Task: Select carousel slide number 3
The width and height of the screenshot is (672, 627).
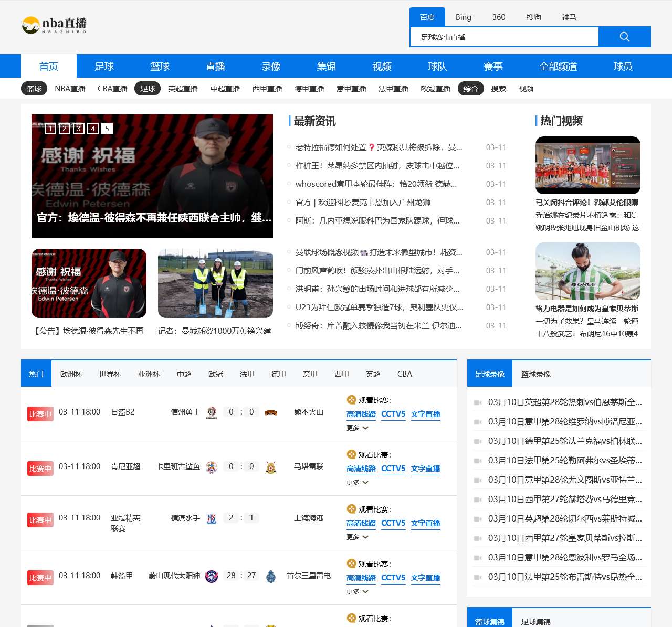Action: click(x=79, y=129)
